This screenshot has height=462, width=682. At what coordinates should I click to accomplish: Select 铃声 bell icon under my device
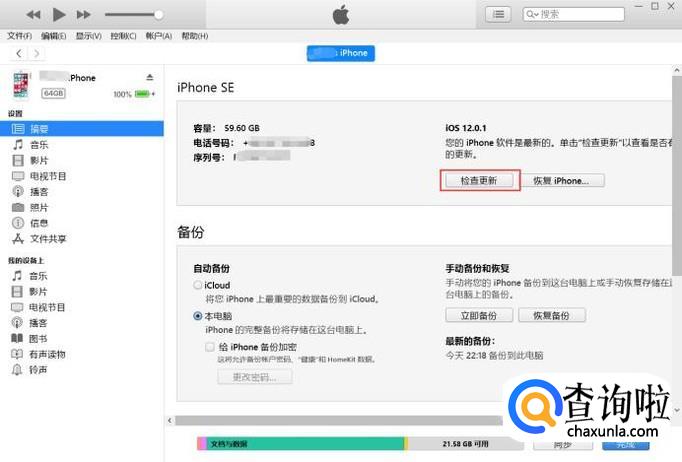click(17, 370)
